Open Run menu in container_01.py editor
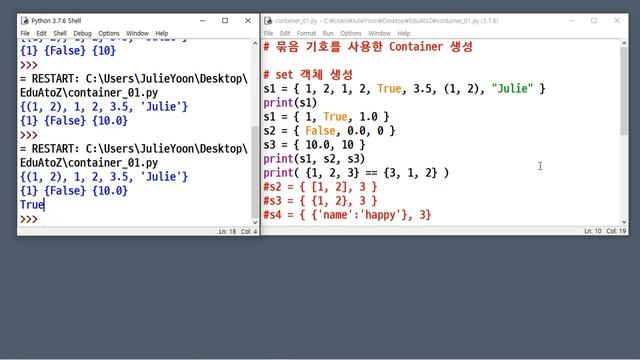Viewport: 640px width, 360px height. 328,33
